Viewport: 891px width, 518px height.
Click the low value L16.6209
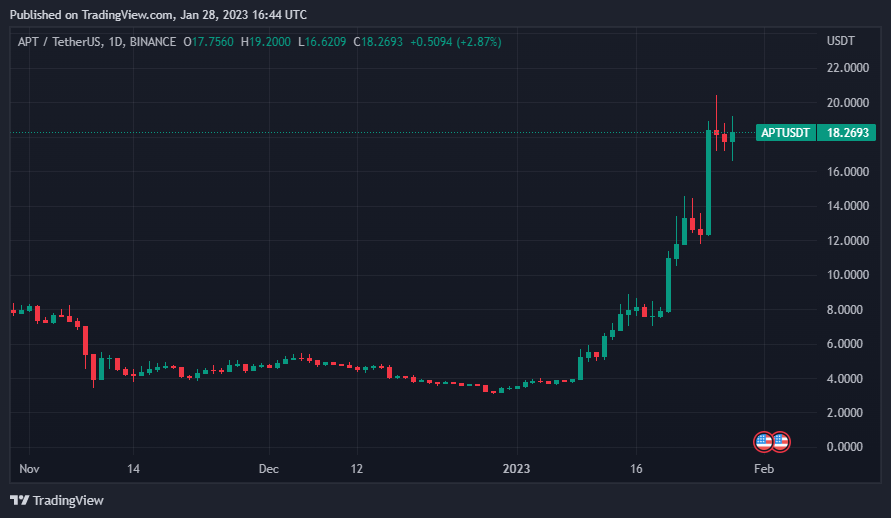[322, 42]
